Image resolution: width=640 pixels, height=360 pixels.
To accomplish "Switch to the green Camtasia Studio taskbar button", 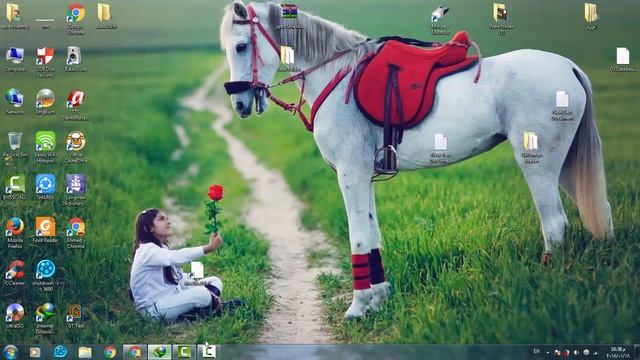I will (184, 352).
